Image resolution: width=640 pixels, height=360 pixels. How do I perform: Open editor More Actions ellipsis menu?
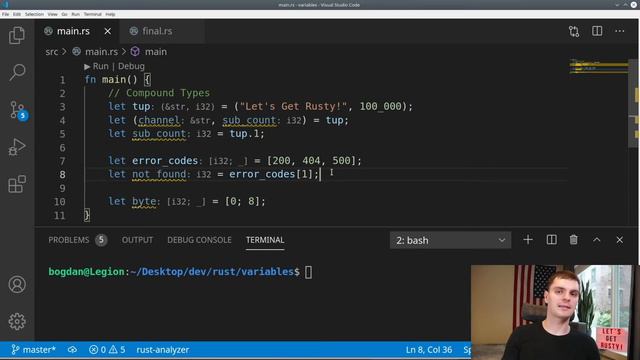[x=620, y=31]
